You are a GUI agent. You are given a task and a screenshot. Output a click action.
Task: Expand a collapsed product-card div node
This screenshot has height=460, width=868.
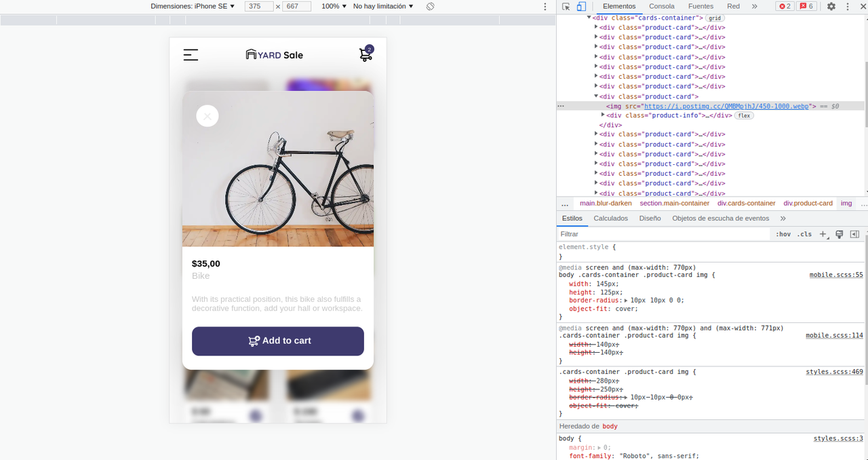[x=597, y=27]
